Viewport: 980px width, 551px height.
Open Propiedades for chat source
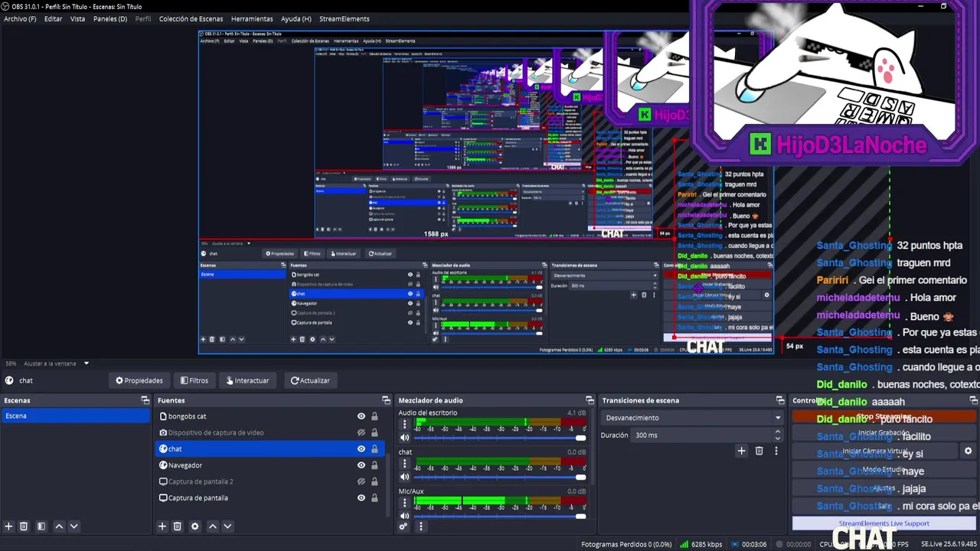coord(139,380)
